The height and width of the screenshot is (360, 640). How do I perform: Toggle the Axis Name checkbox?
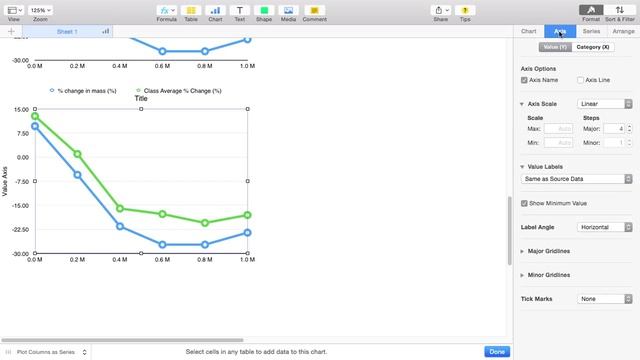pos(524,80)
